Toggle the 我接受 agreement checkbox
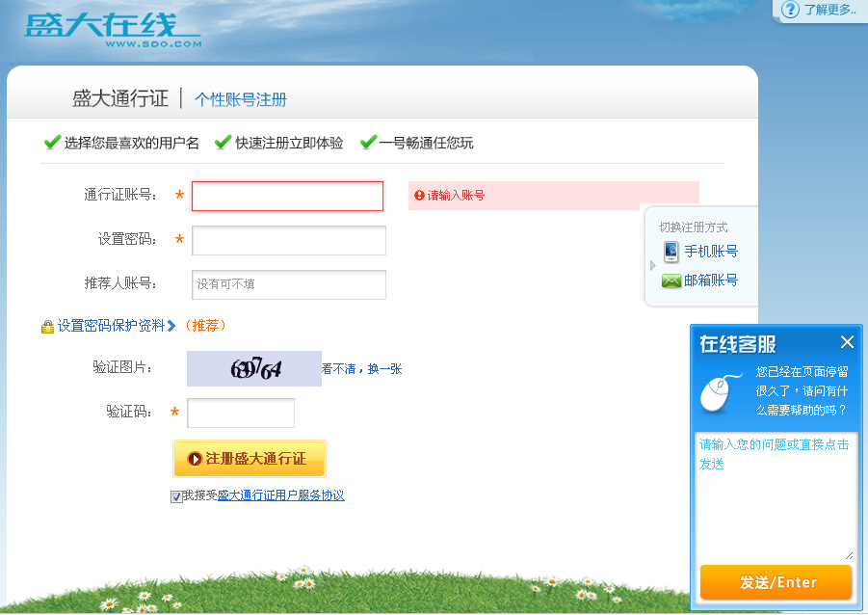Screen dimensions: 868x615 tap(176, 497)
